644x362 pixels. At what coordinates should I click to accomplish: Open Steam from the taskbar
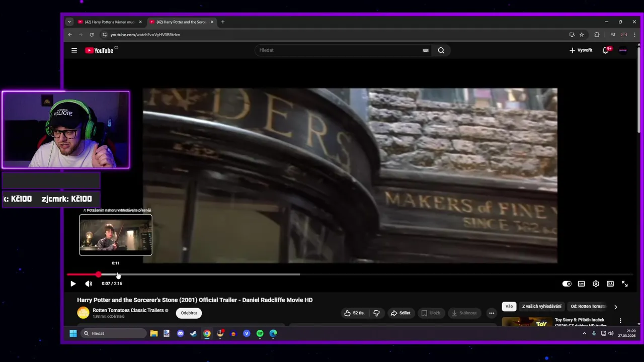pyautogui.click(x=194, y=333)
